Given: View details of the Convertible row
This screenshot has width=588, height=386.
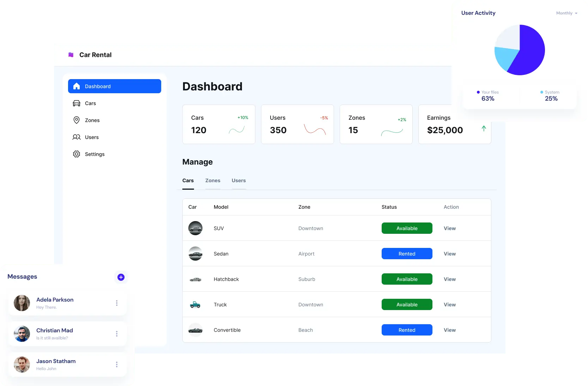Looking at the screenshot, I should (x=450, y=330).
